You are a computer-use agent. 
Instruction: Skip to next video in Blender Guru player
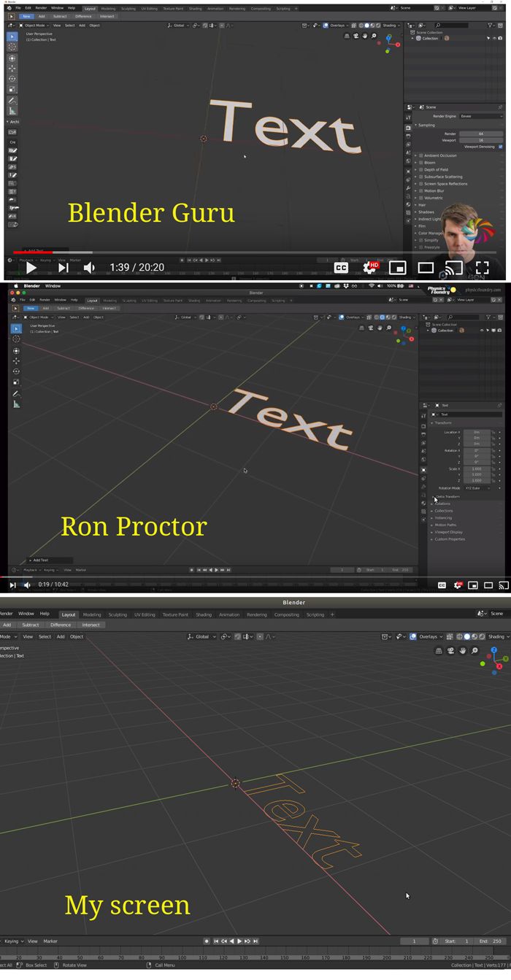point(64,268)
